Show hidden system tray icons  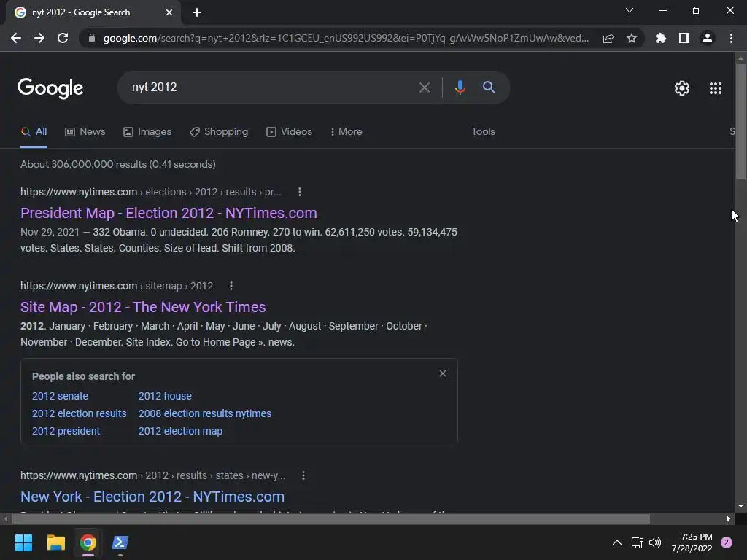point(616,542)
